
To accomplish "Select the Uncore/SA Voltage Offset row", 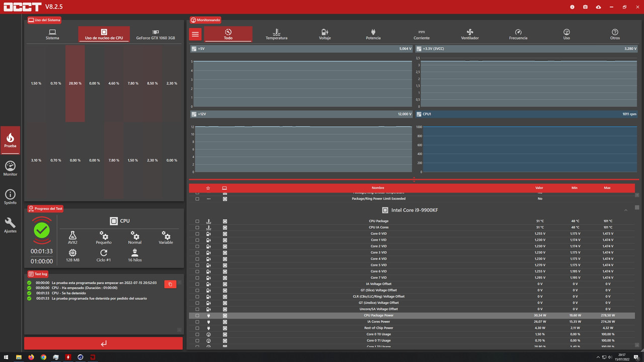I will click(x=412, y=309).
